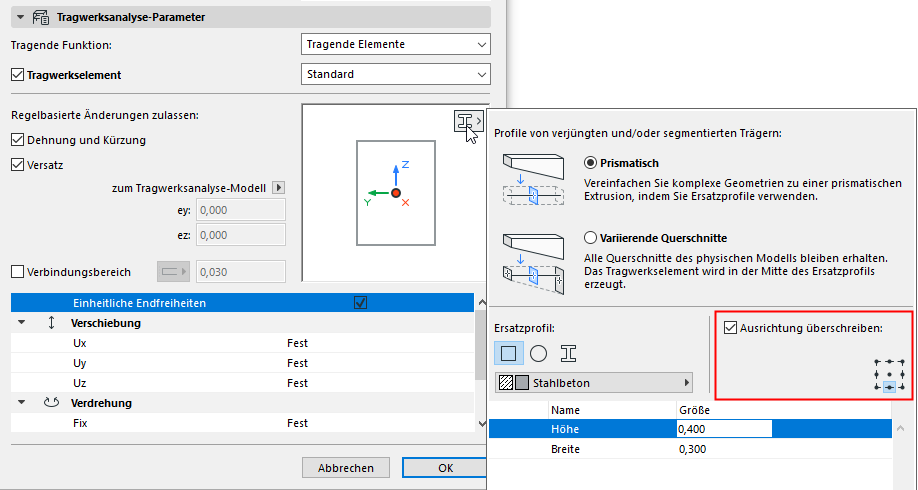This screenshot has width=918, height=490.
Task: Open the Stahlbeton material dropdown
Action: (594, 382)
